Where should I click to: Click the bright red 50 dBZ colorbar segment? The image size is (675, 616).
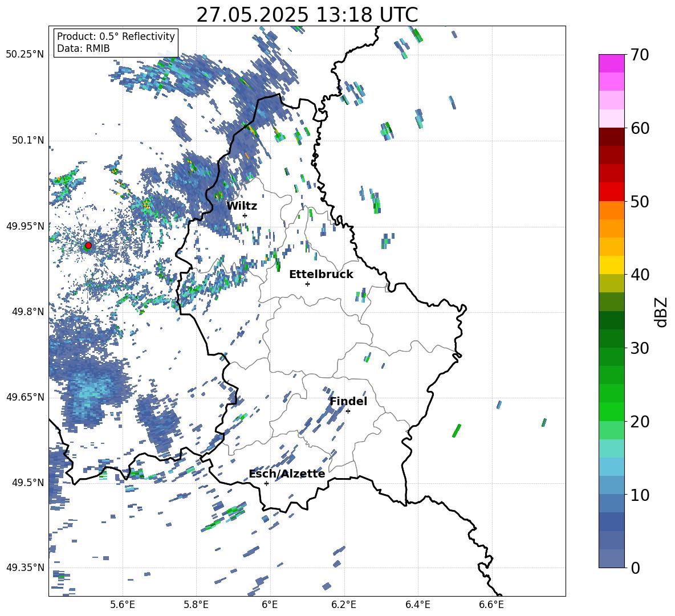(611, 192)
